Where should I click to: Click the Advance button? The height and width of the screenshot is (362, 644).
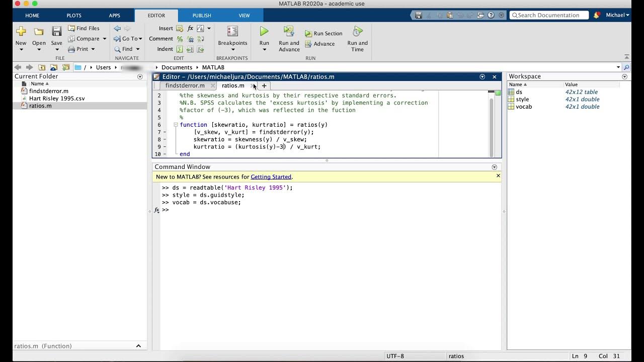(x=319, y=44)
